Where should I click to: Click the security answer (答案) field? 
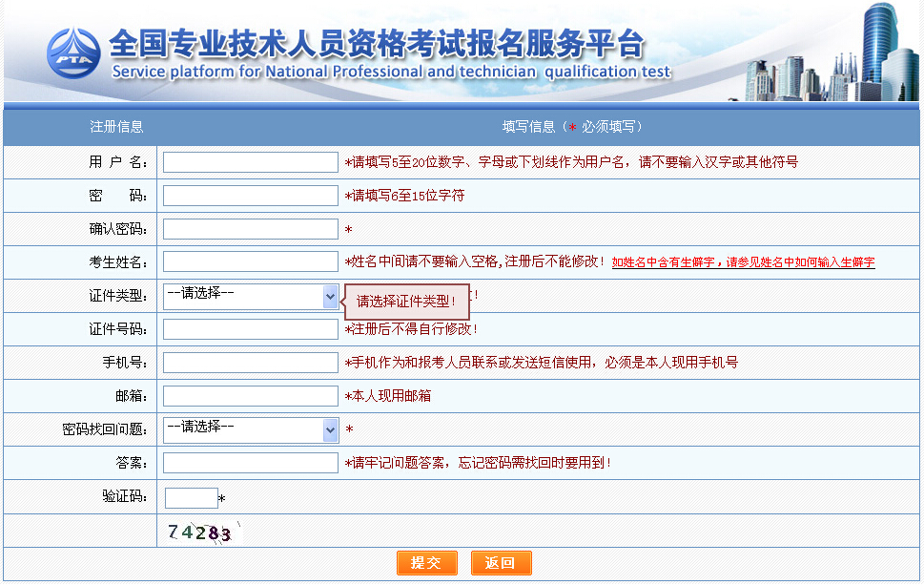pos(250,463)
